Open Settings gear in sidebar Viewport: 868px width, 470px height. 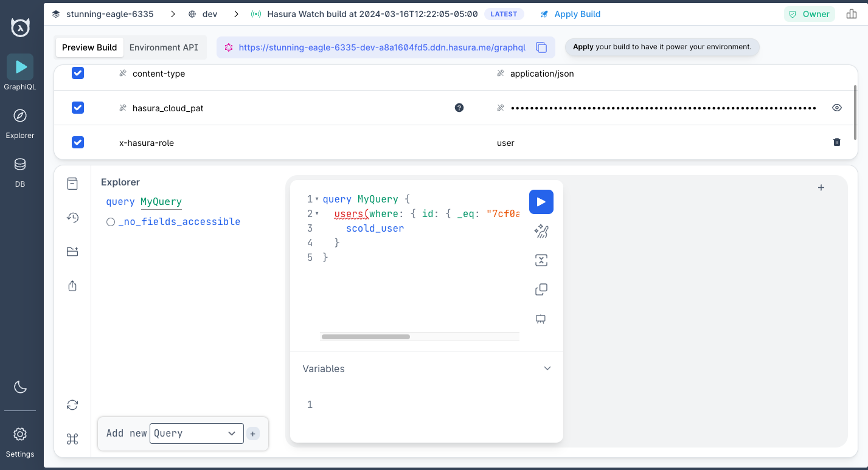click(20, 434)
